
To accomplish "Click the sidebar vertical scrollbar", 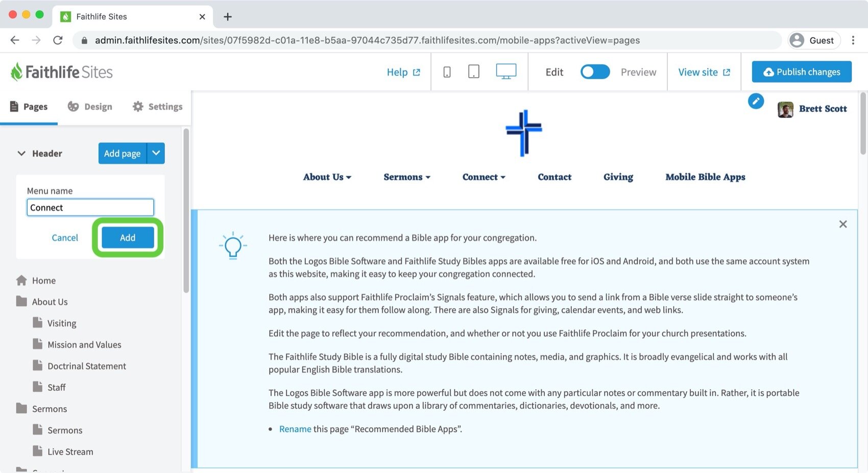I will (186, 210).
